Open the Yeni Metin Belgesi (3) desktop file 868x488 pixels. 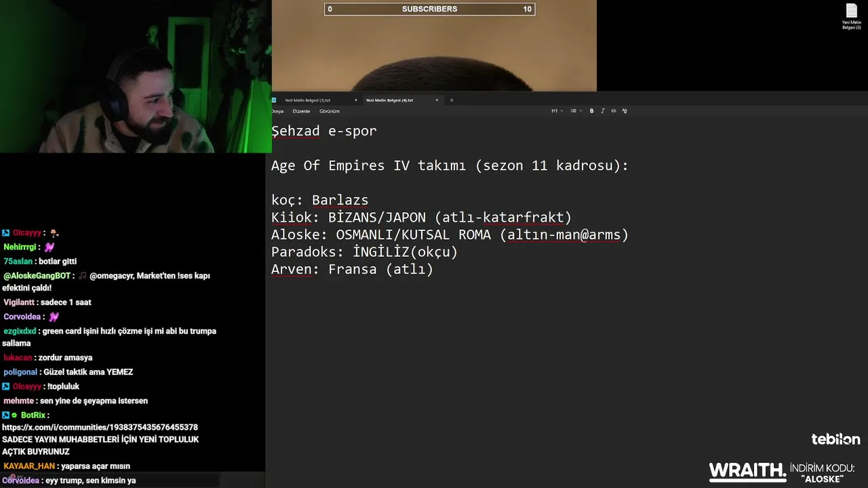tap(852, 17)
